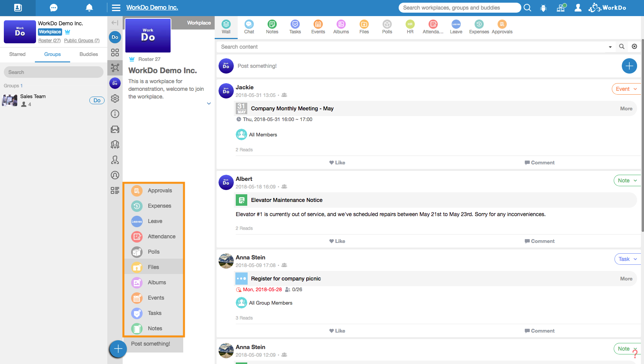Open the notifications bell

pyautogui.click(x=89, y=8)
